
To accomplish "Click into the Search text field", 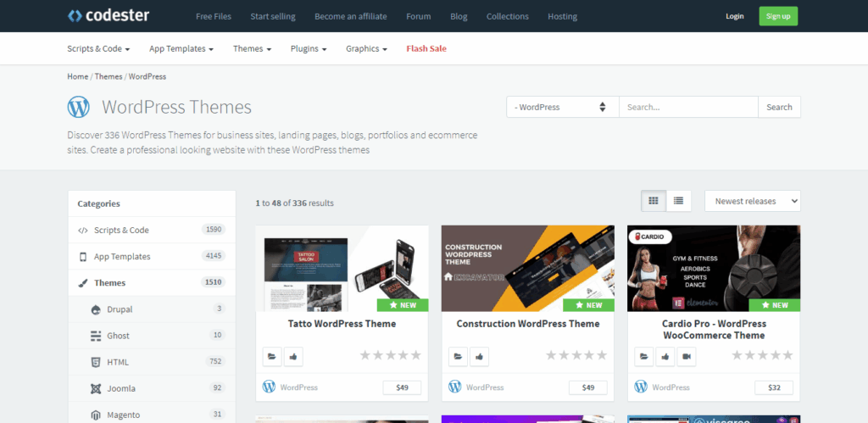I will (687, 107).
